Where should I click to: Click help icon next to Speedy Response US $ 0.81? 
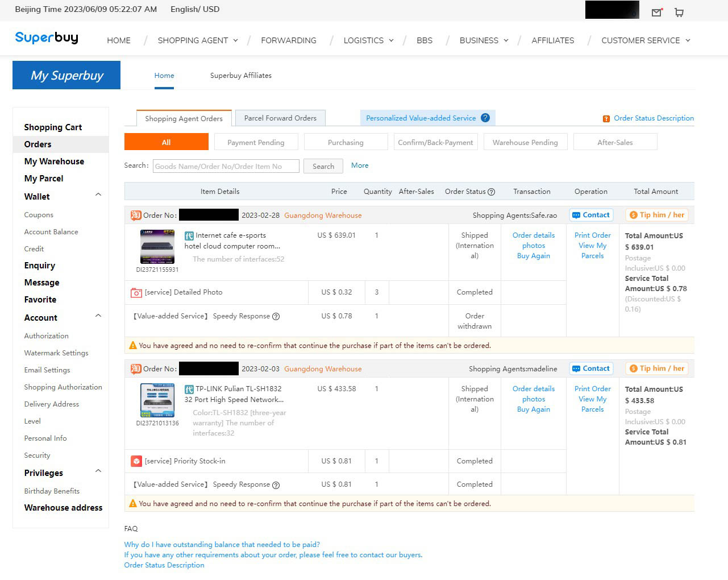(276, 485)
